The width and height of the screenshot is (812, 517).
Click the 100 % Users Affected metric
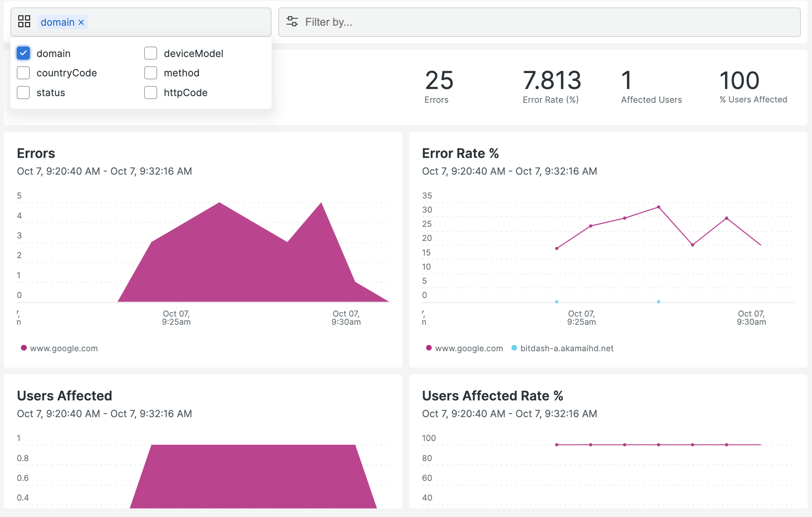[x=753, y=86]
